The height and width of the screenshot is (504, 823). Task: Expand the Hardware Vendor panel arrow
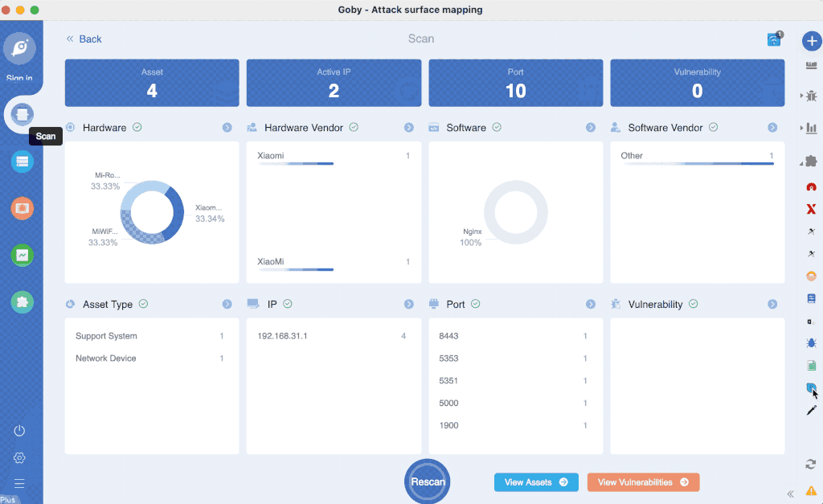[x=409, y=128]
